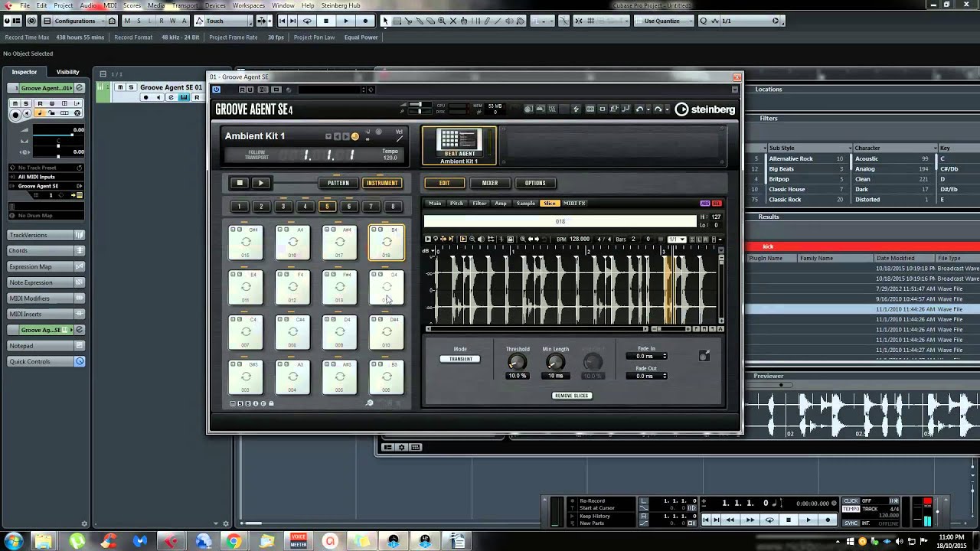Load previous kit preset arrow

tap(337, 136)
